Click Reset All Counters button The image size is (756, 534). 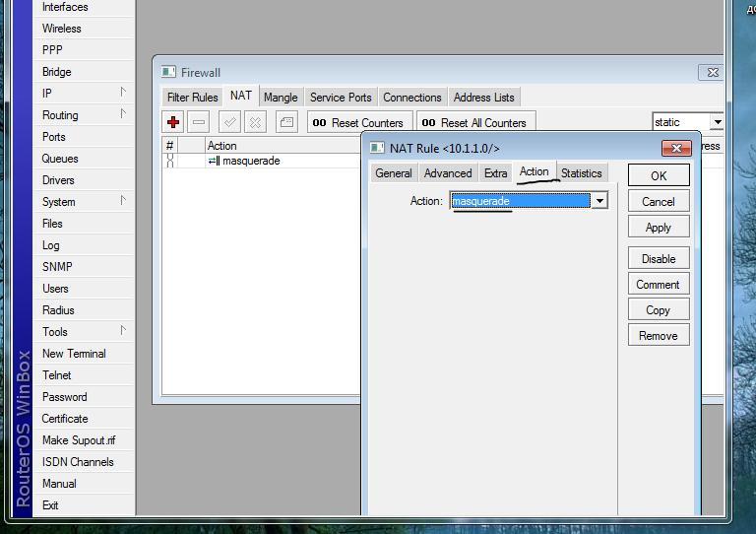474,122
